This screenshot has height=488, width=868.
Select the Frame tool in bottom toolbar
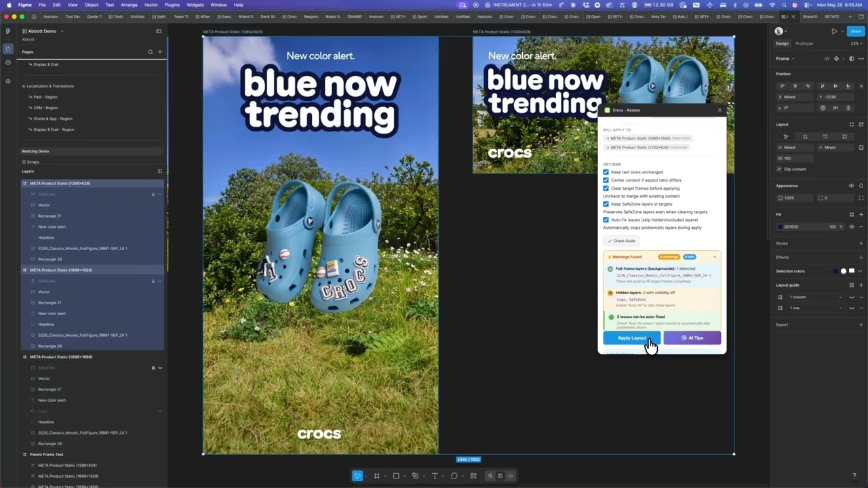point(377,476)
